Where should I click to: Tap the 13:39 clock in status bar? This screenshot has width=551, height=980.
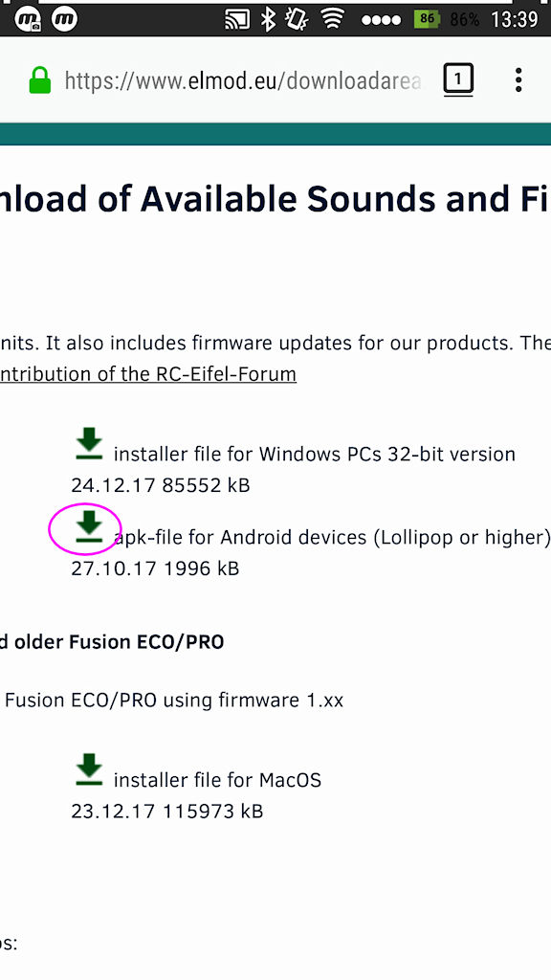(514, 19)
